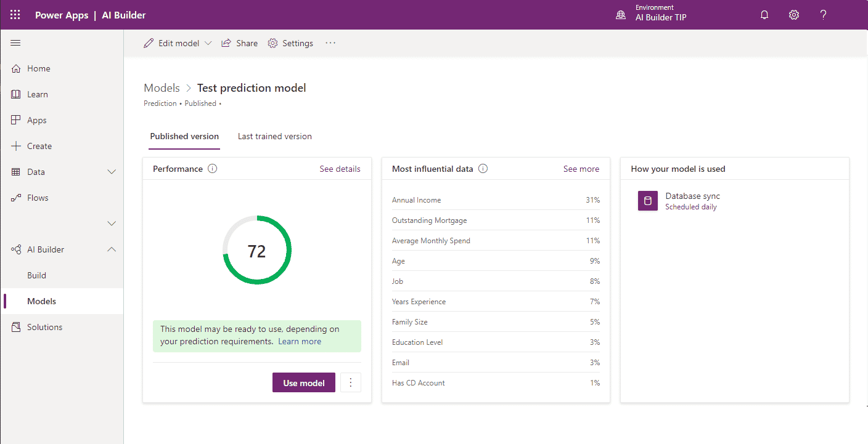Open the app launcher waffle icon
Image resolution: width=868 pixels, height=444 pixels.
tap(15, 15)
